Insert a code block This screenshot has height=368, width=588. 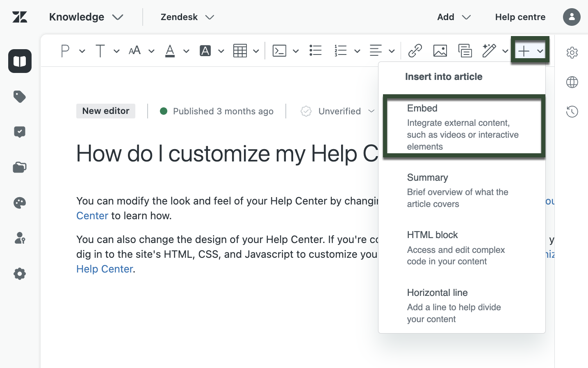279,50
